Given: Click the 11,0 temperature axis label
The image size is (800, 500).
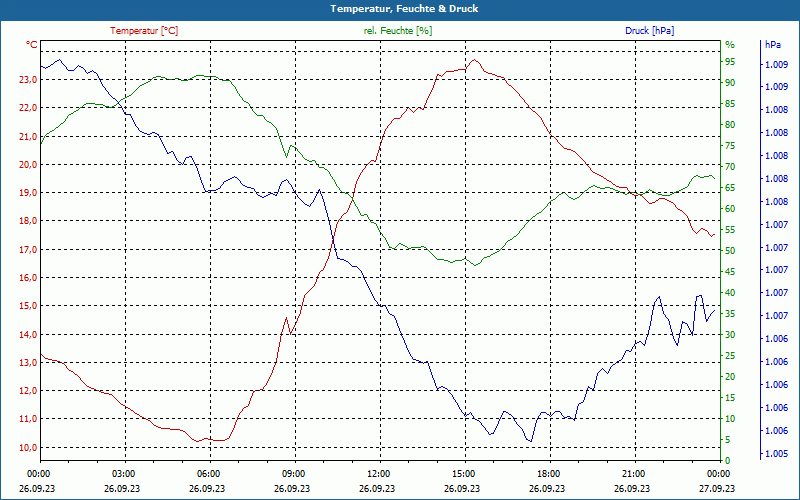Looking at the screenshot, I should coord(28,419).
